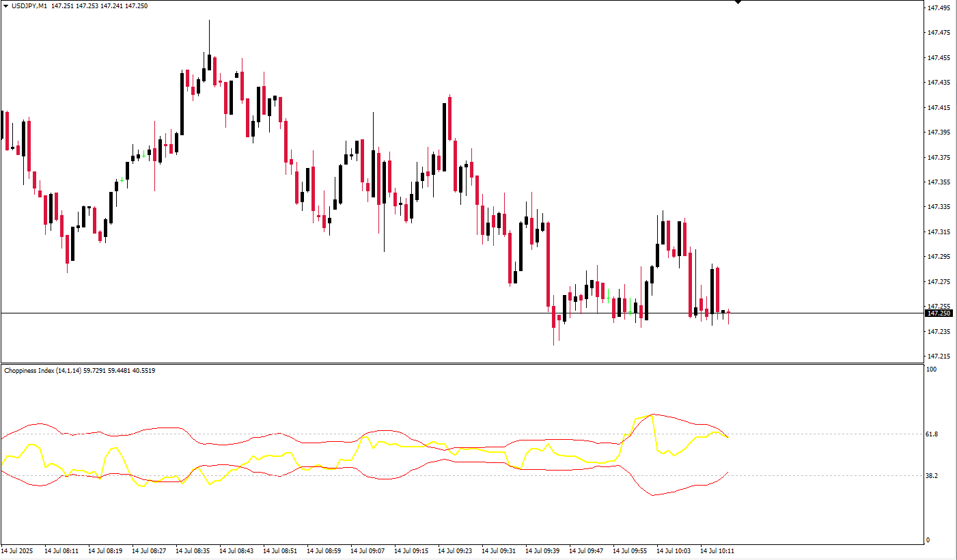Click the small triangle icon before USDJPY,M1
The image size is (957, 560).
[x=6, y=5]
